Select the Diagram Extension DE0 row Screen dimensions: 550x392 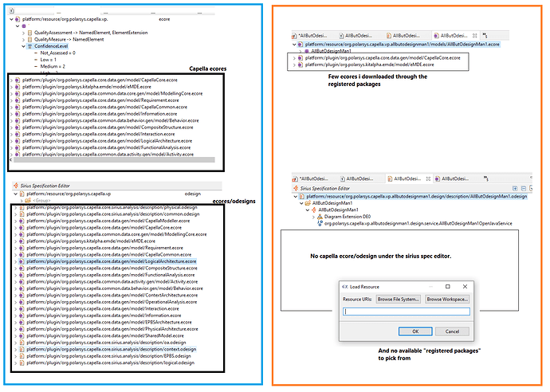click(x=348, y=217)
